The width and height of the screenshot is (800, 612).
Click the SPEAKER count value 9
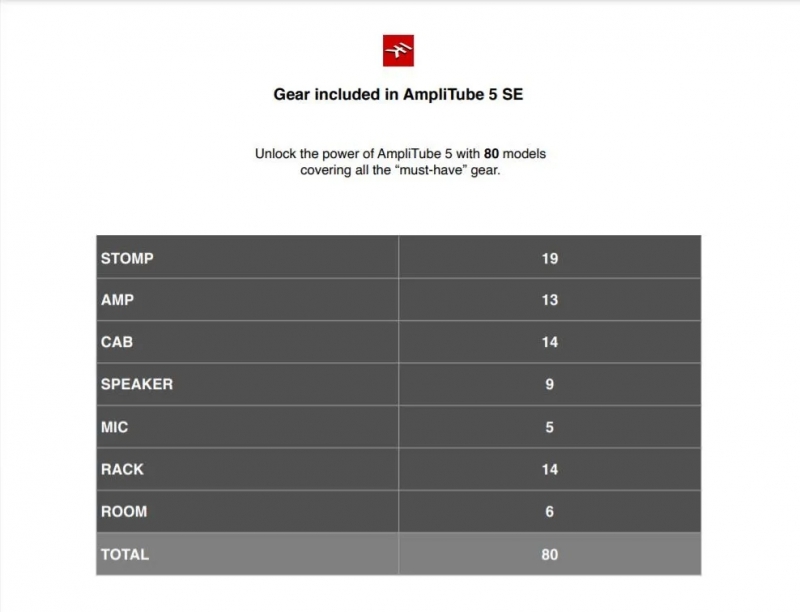[x=549, y=384]
